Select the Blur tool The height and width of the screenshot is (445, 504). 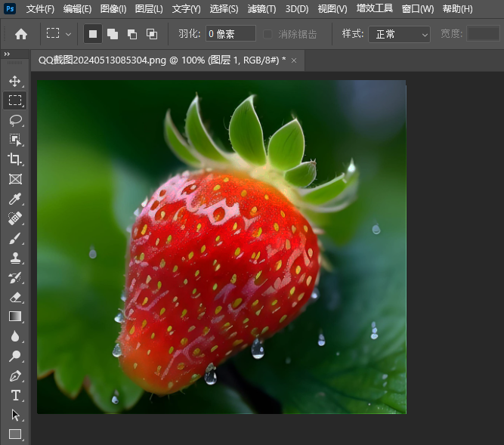point(15,336)
